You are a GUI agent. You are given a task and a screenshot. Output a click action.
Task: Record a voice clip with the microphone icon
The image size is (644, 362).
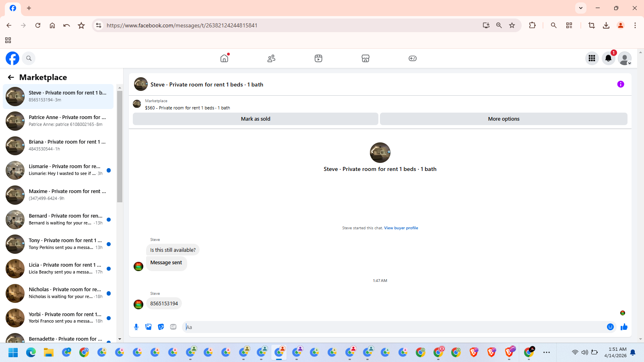click(x=136, y=327)
